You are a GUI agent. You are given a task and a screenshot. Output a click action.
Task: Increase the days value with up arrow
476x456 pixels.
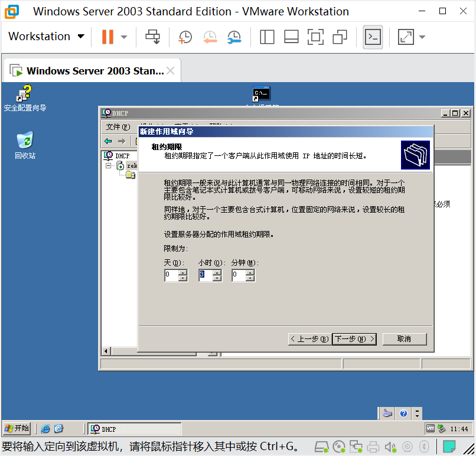pyautogui.click(x=182, y=272)
